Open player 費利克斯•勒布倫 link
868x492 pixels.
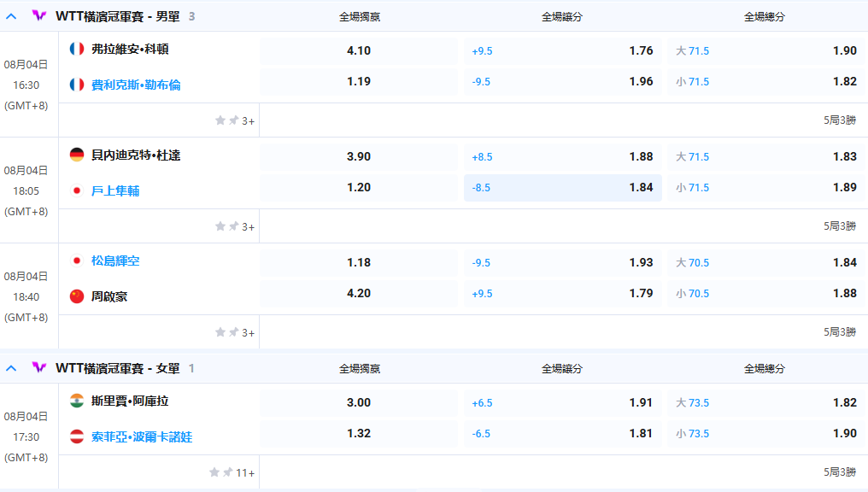tap(136, 85)
